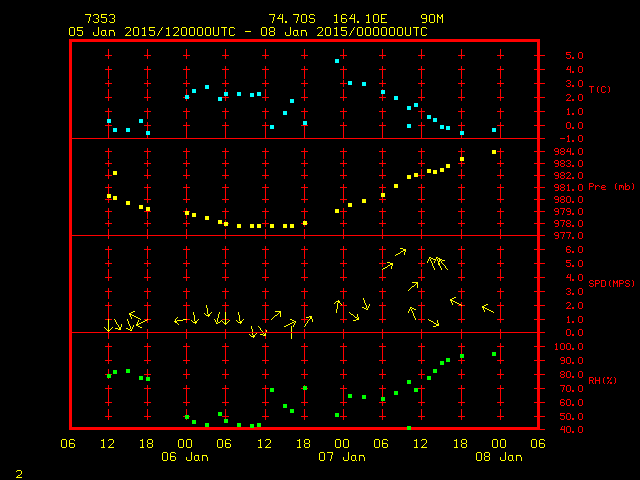Click 5.0 on the SPD(MPS) axis
This screenshot has width=640, height=480.
[x=574, y=264]
